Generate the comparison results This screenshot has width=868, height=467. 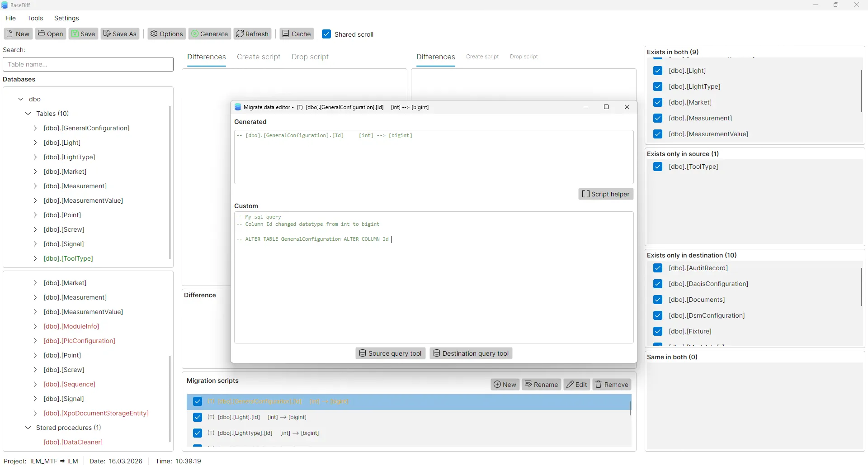click(x=209, y=34)
